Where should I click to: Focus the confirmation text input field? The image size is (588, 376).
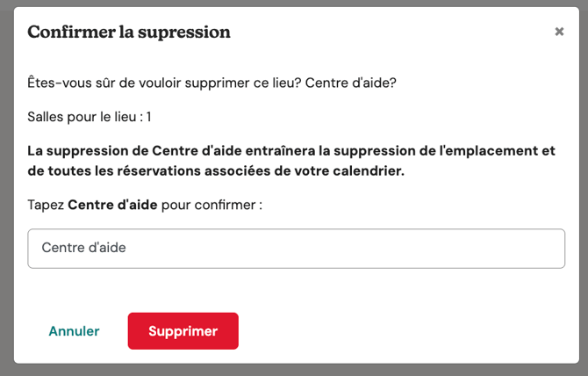point(296,249)
